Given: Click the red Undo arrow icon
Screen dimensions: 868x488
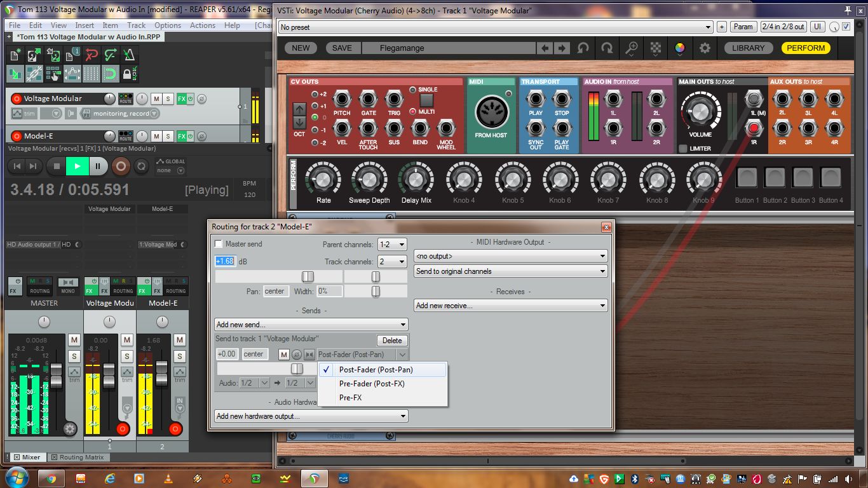Looking at the screenshot, I should pos(92,55).
